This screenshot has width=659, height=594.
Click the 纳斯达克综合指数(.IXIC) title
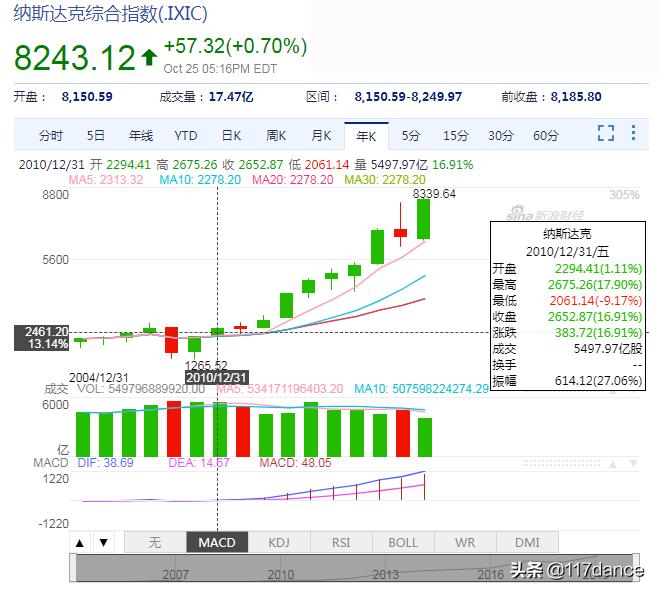coord(111,13)
